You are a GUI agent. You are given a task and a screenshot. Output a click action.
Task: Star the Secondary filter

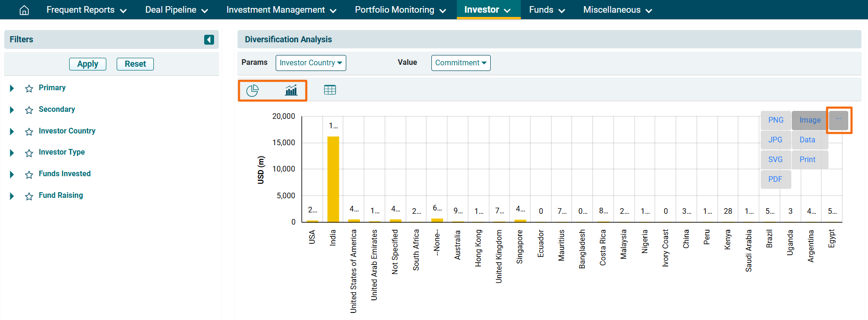29,110
